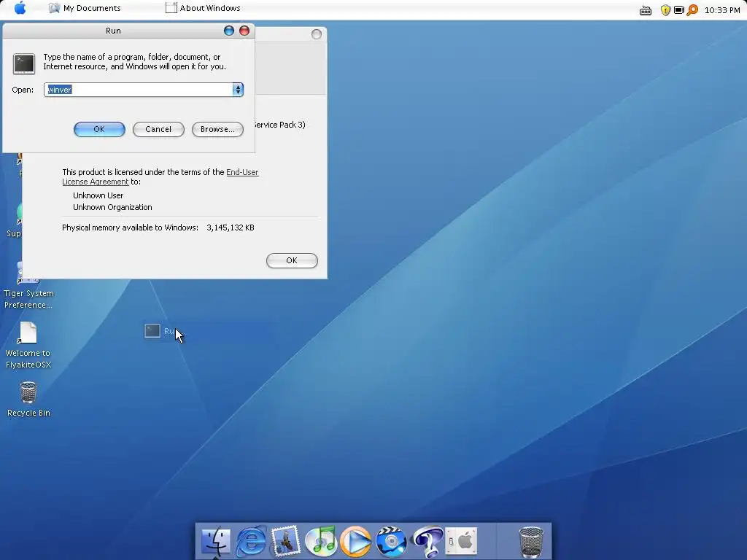The width and height of the screenshot is (747, 560).
Task: Close the About Windows dialog with the gray button
Action: click(x=317, y=34)
